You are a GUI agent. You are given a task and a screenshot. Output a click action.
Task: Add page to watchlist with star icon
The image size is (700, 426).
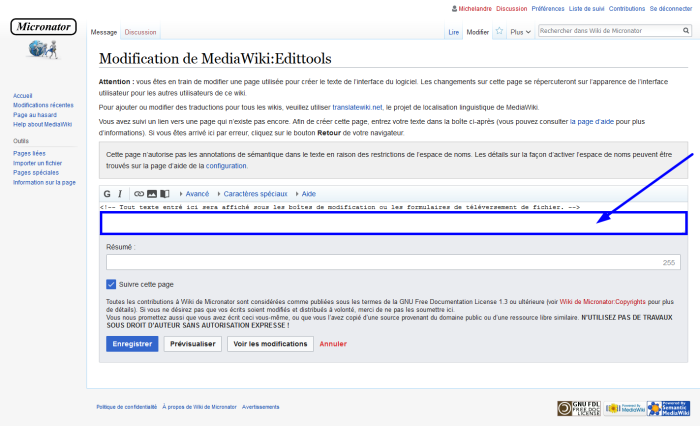(x=499, y=31)
